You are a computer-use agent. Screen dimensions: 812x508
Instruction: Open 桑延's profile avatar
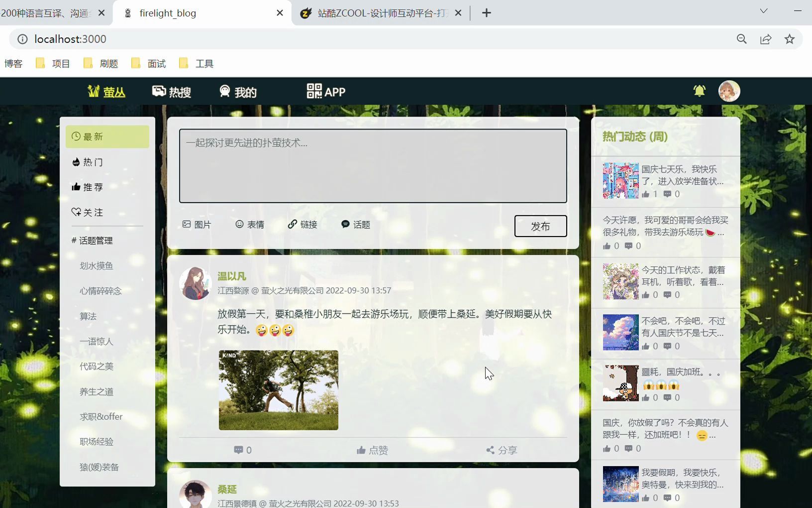coord(195,494)
